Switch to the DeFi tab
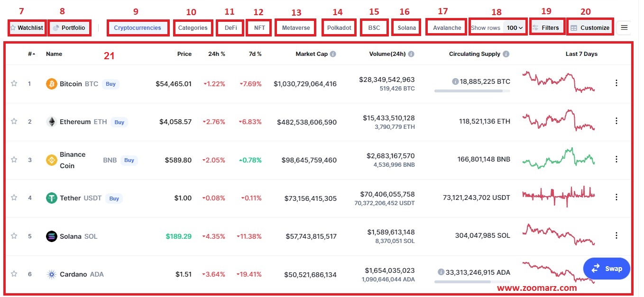Image resolution: width=644 pixels, height=297 pixels. [231, 28]
